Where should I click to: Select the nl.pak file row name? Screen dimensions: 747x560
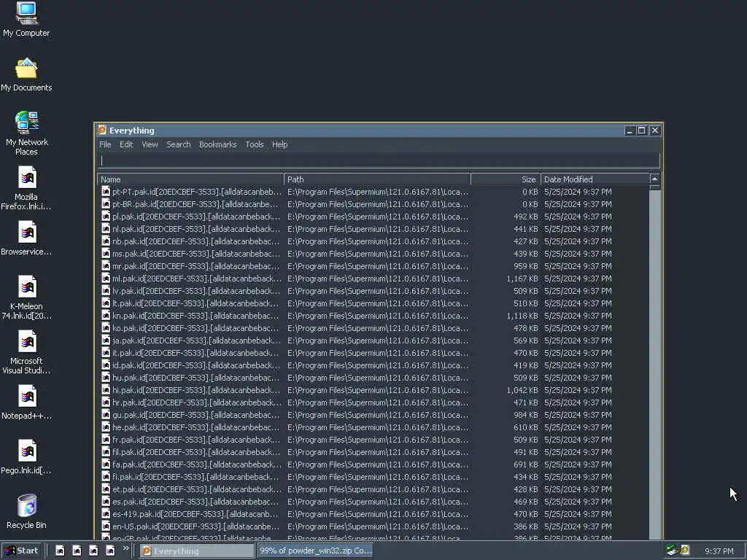click(196, 228)
